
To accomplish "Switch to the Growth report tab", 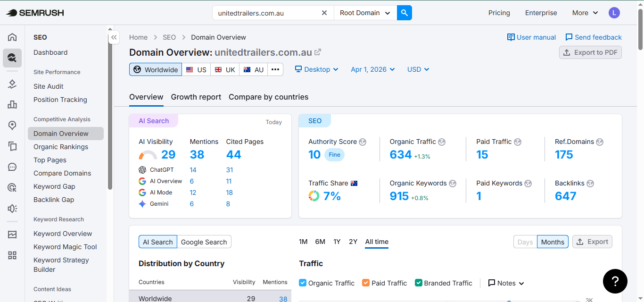I will pos(196,97).
